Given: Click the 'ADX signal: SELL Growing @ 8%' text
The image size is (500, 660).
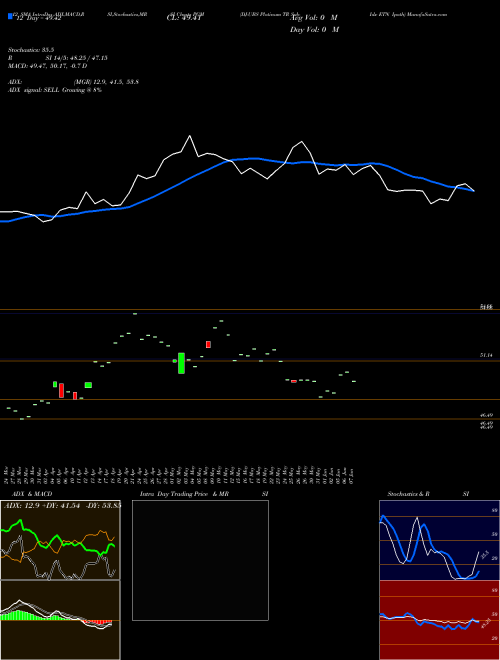Looking at the screenshot, I should (x=55, y=90).
